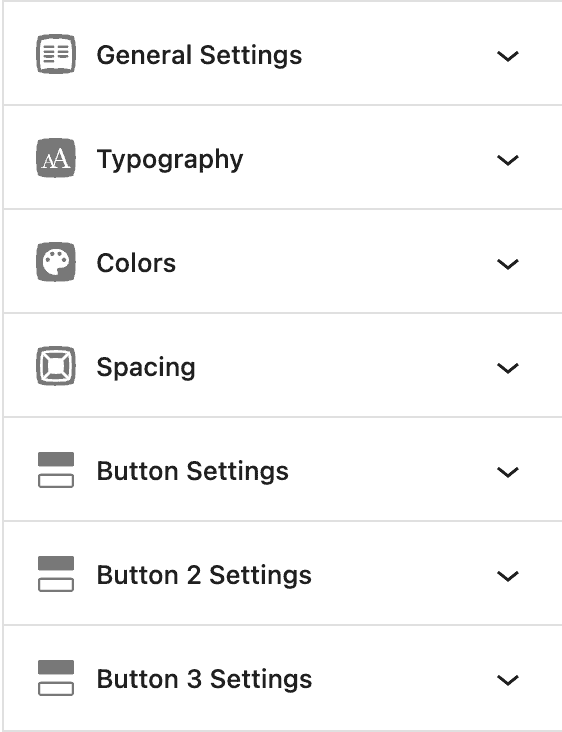Expand the Typography panel chevron
The width and height of the screenshot is (562, 732).
click(508, 160)
